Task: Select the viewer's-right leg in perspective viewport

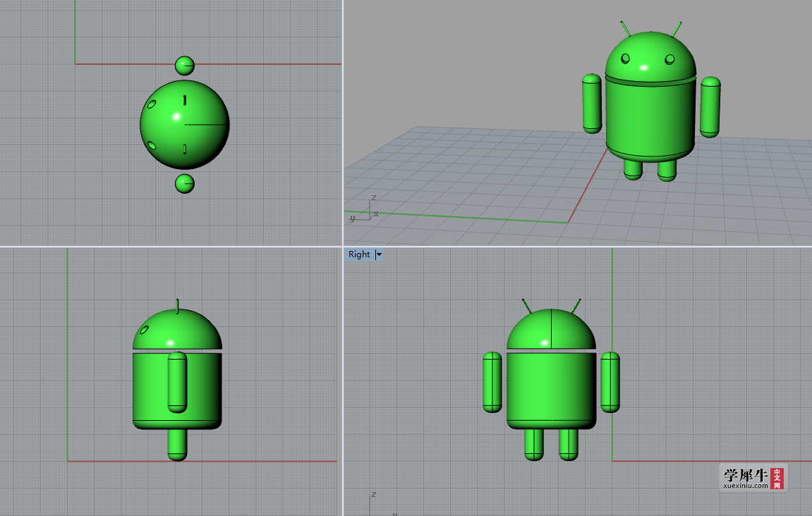Action: 667,171
